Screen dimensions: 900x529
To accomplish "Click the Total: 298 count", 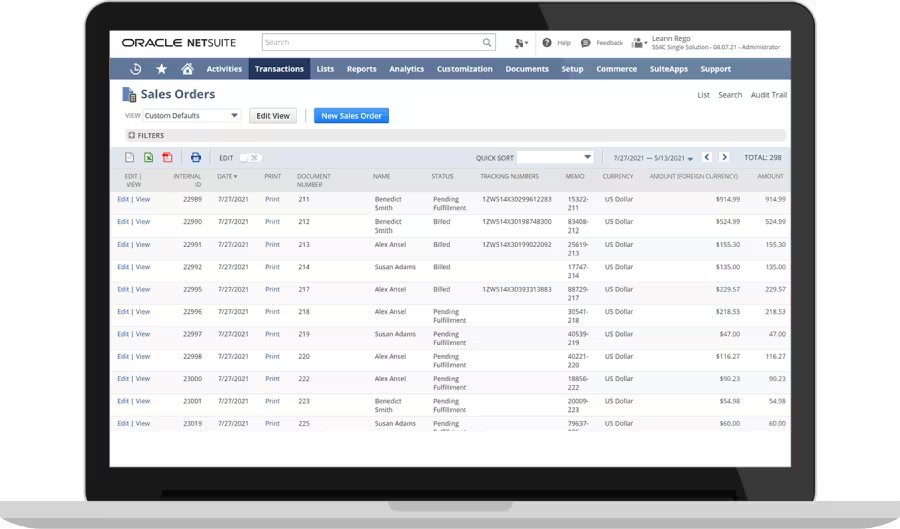I will point(763,158).
